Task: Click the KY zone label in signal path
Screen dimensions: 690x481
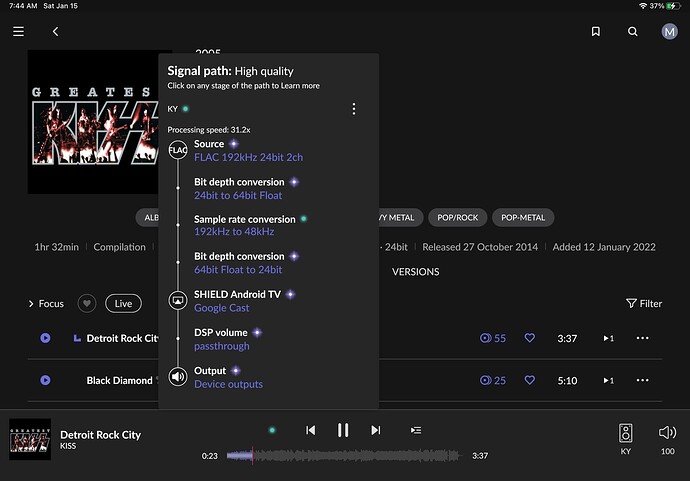Action: tap(172, 109)
